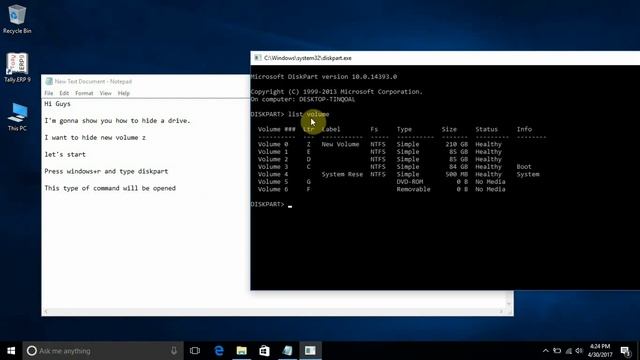Click the "Hi Guys" line in Notepad
640x360 pixels.
click(x=58, y=104)
